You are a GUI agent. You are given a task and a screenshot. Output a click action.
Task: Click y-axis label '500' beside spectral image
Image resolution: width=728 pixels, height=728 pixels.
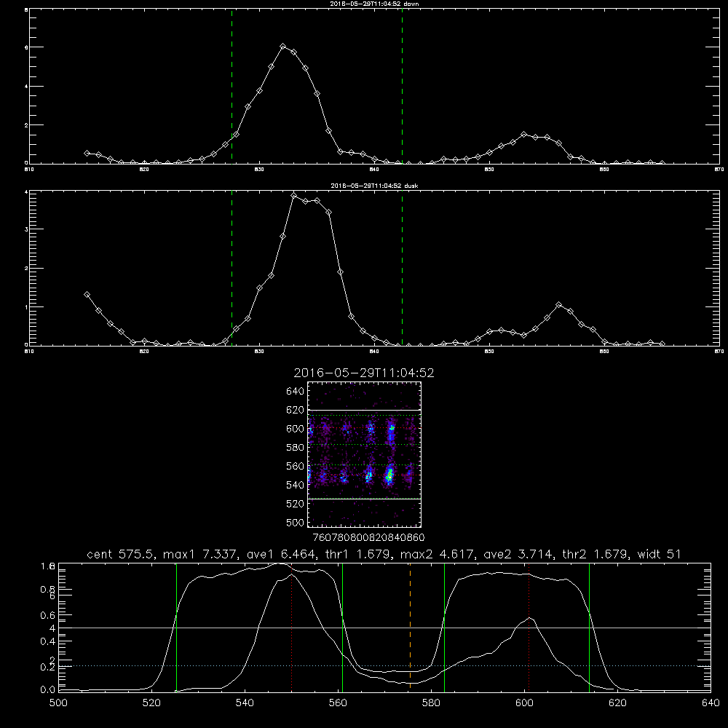tap(295, 523)
